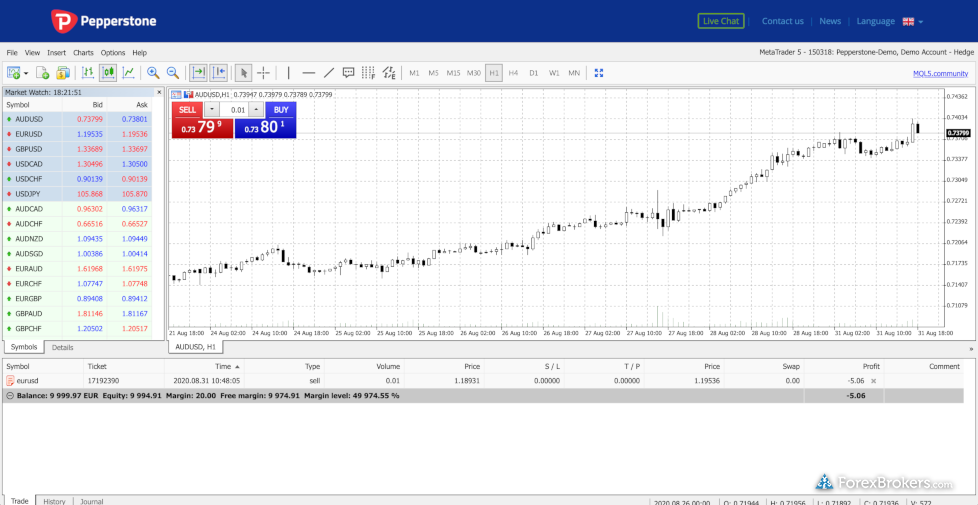Draw a trendline with the toolbar tool
Viewport: 978px width, 505px height.
pos(328,73)
